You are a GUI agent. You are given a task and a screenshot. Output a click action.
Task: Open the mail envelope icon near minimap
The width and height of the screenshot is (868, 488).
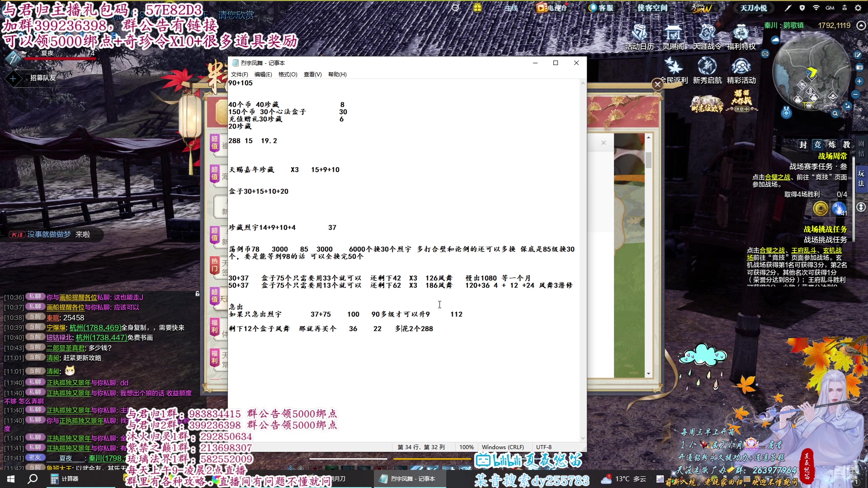pos(765,54)
